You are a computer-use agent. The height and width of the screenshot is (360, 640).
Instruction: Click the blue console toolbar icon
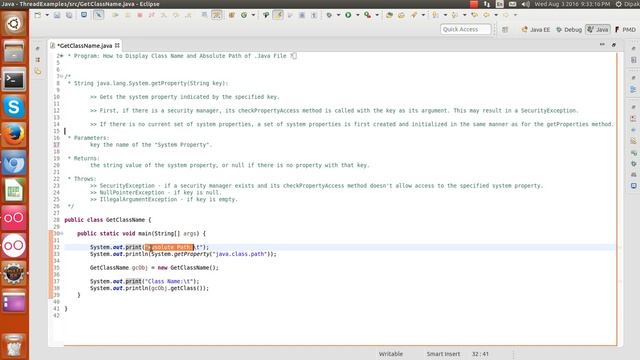(x=84, y=15)
